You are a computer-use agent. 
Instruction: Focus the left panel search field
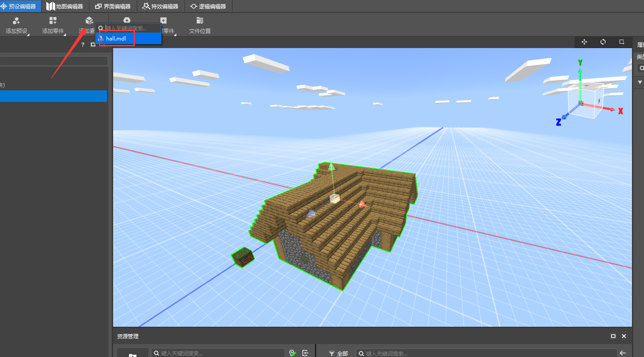53,61
